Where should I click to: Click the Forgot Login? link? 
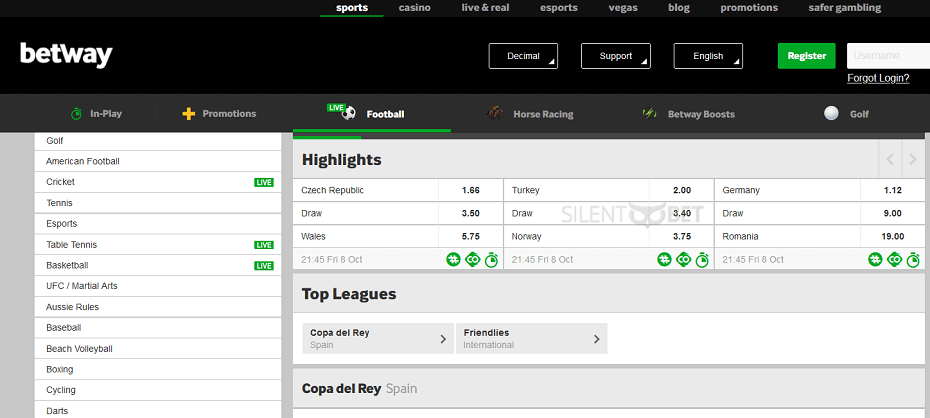pos(878,78)
